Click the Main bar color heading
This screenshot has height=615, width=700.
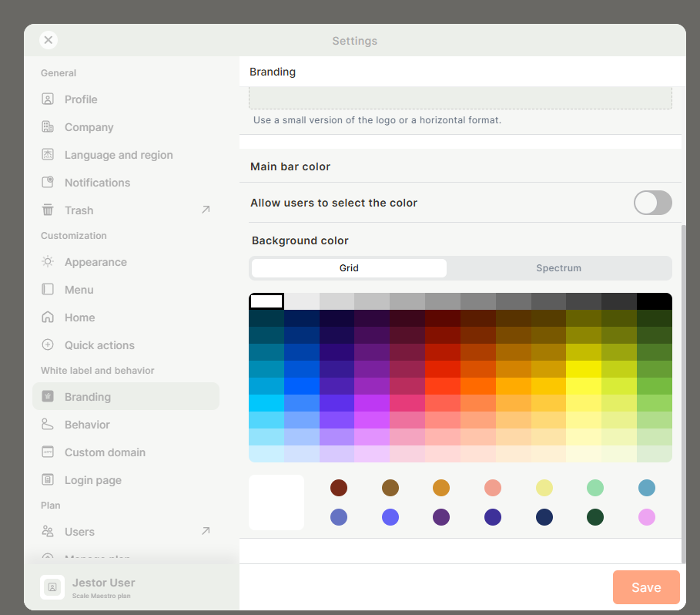coord(290,166)
